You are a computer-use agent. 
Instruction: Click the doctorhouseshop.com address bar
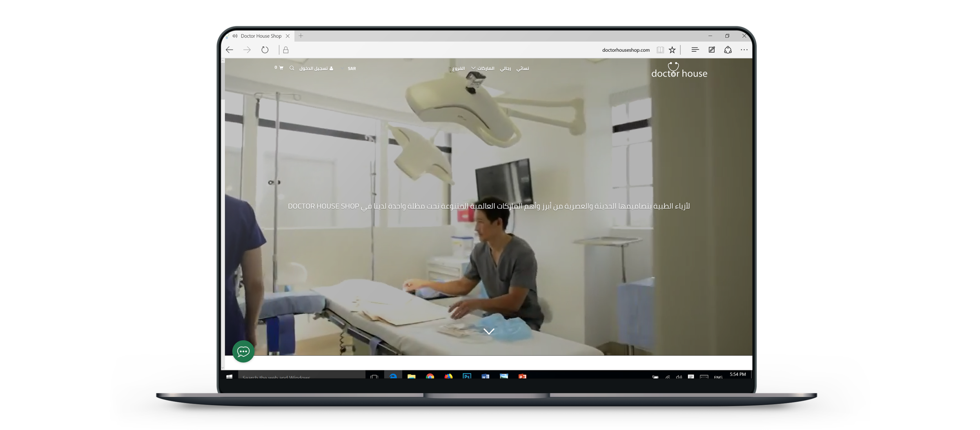[x=626, y=50]
